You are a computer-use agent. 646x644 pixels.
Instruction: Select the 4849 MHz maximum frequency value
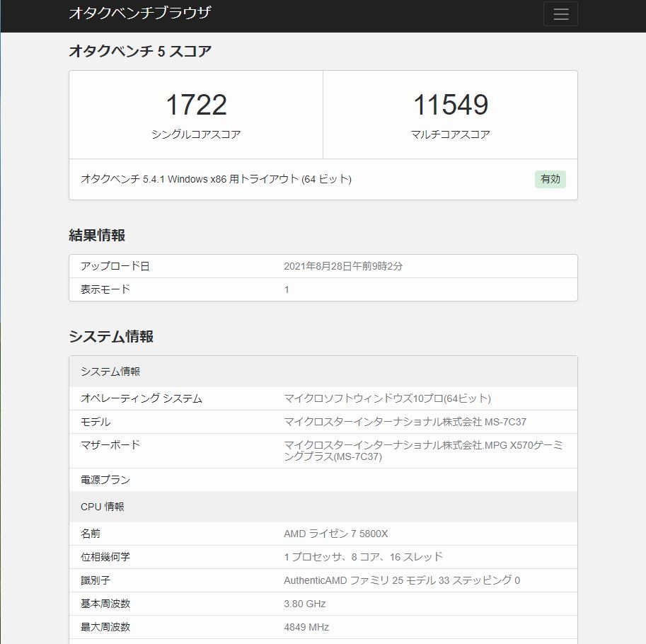[306, 627]
